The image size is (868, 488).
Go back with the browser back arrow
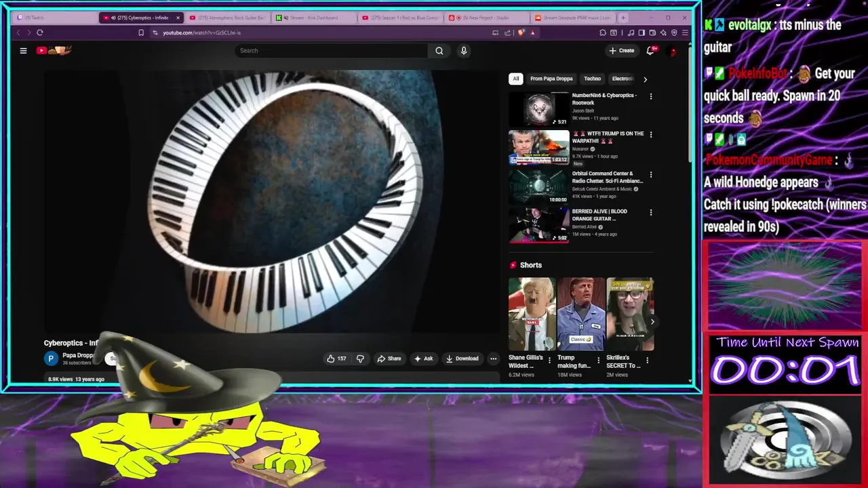tap(18, 33)
